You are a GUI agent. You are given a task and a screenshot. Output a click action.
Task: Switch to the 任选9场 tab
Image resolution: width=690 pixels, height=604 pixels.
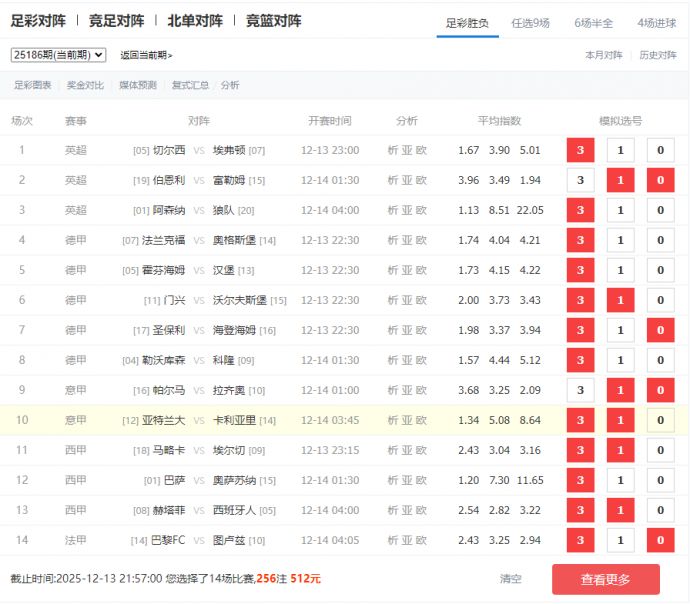(x=530, y=22)
